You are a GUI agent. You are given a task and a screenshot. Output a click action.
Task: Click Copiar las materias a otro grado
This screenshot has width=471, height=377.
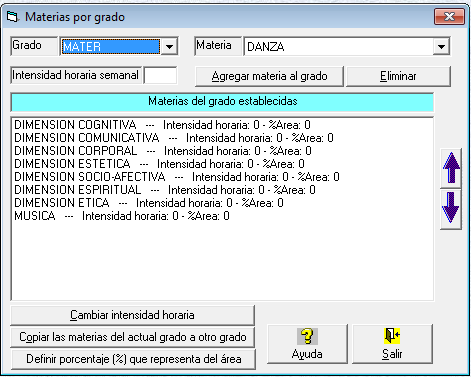(x=133, y=337)
